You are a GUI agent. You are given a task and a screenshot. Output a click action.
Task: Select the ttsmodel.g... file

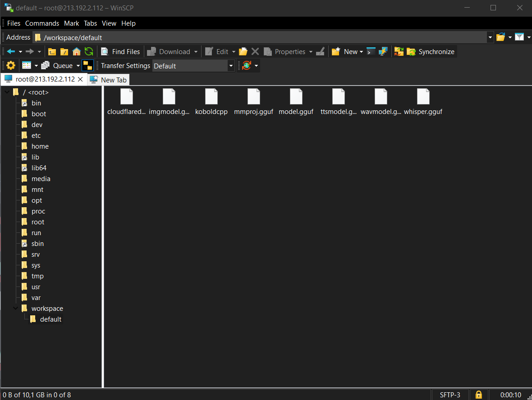[338, 102]
